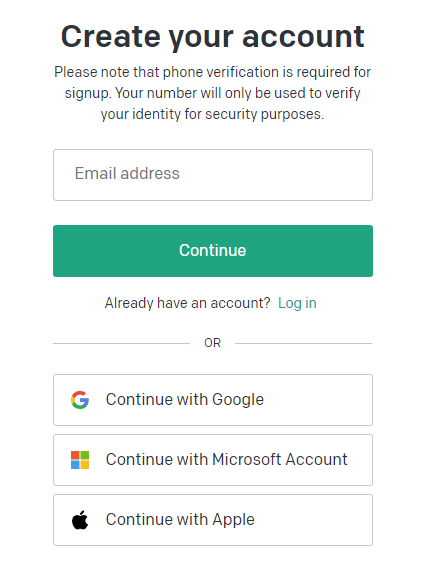Focus the Email address input field

click(213, 175)
